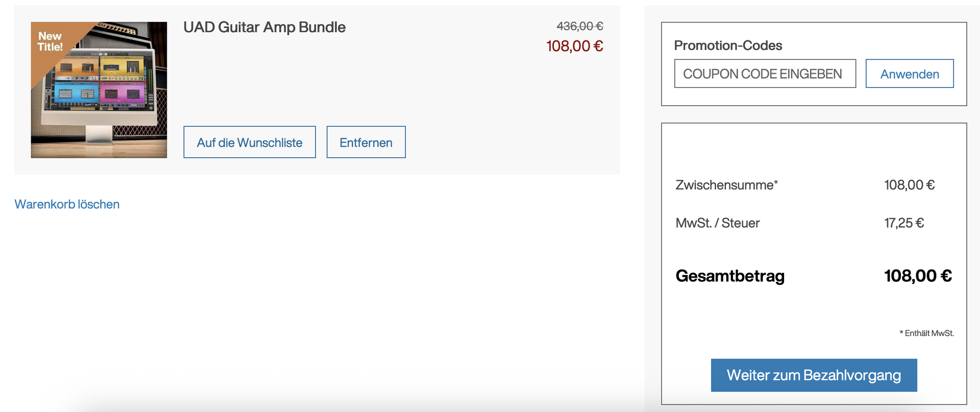The height and width of the screenshot is (412, 980).
Task: Click the Promotion-Codes heading
Action: (x=728, y=45)
